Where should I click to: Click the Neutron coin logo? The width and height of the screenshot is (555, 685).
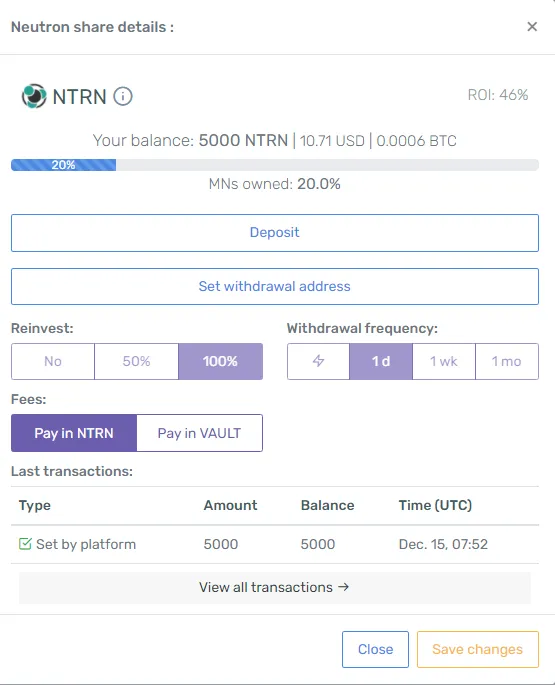coord(34,96)
